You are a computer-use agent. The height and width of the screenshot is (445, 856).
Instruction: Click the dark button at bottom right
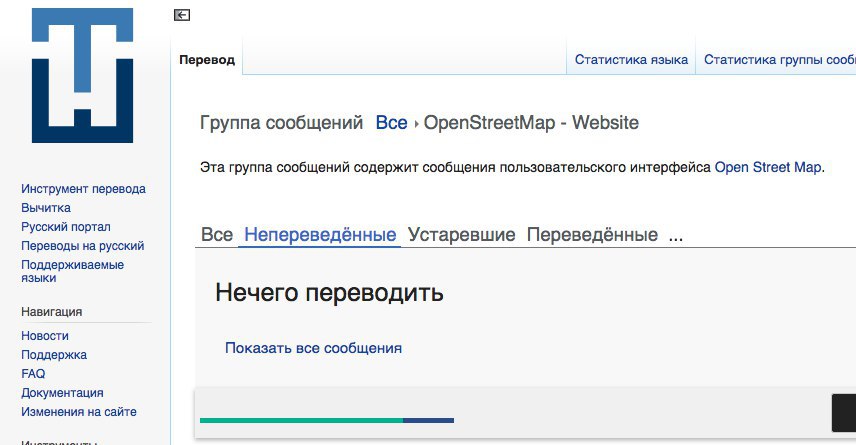844,413
